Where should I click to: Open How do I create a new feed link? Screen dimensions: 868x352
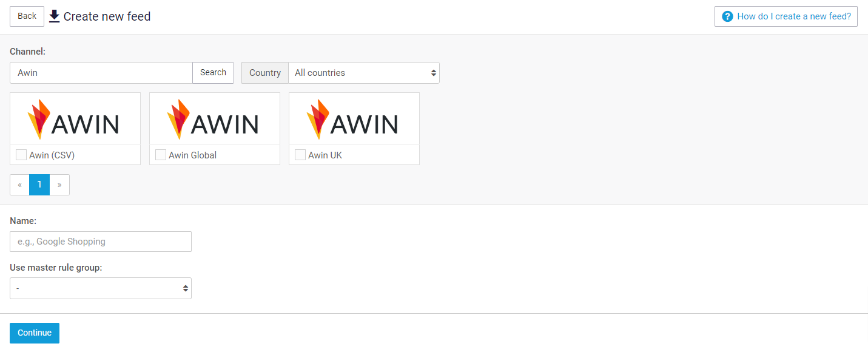(x=786, y=16)
